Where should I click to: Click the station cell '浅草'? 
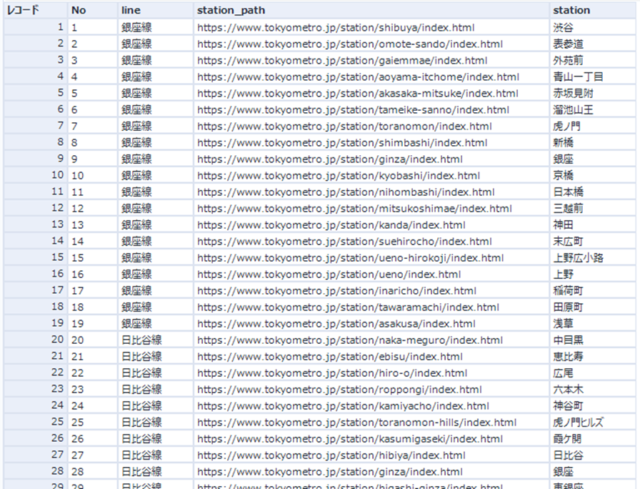[593, 324]
